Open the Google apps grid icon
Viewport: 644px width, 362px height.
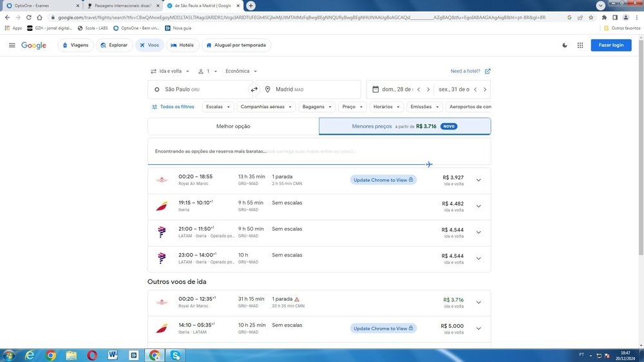pyautogui.click(x=580, y=45)
